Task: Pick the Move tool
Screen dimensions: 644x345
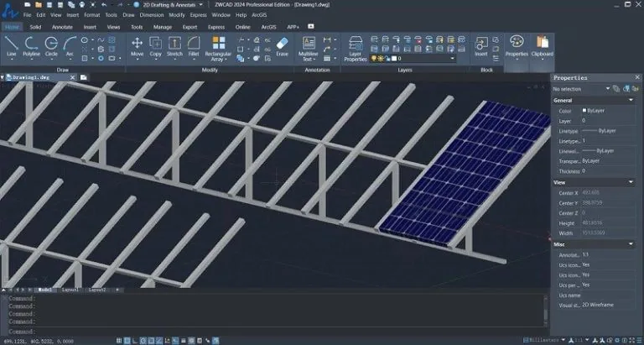Action: click(x=138, y=44)
